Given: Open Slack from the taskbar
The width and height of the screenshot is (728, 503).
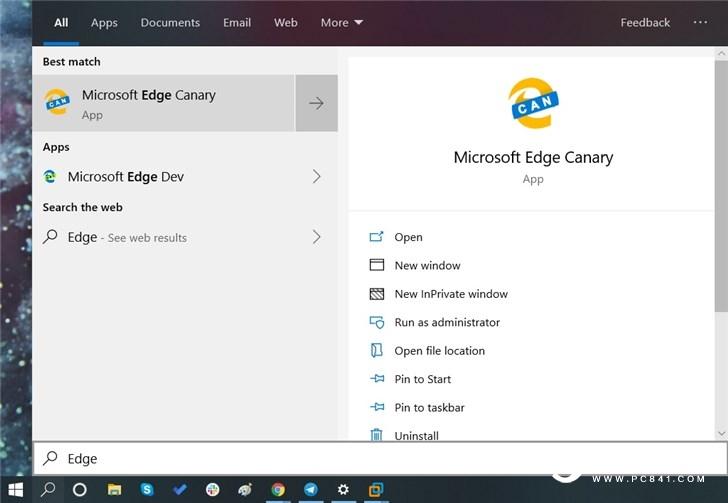Looking at the screenshot, I should 212,490.
